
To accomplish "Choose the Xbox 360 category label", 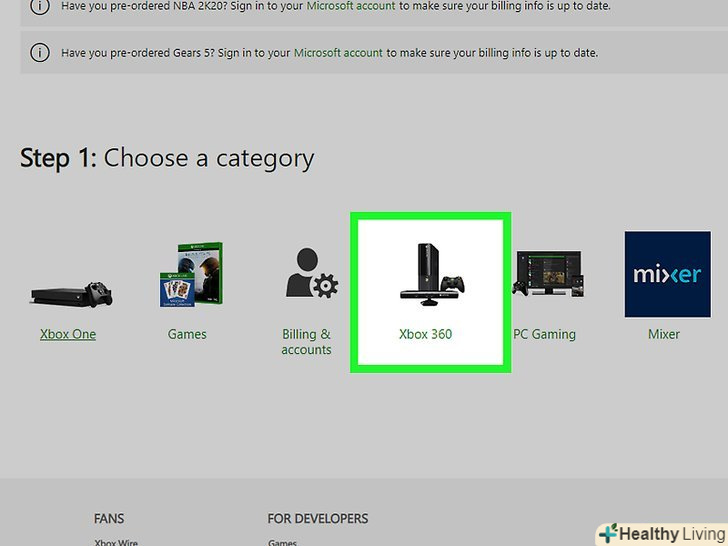I will point(425,334).
